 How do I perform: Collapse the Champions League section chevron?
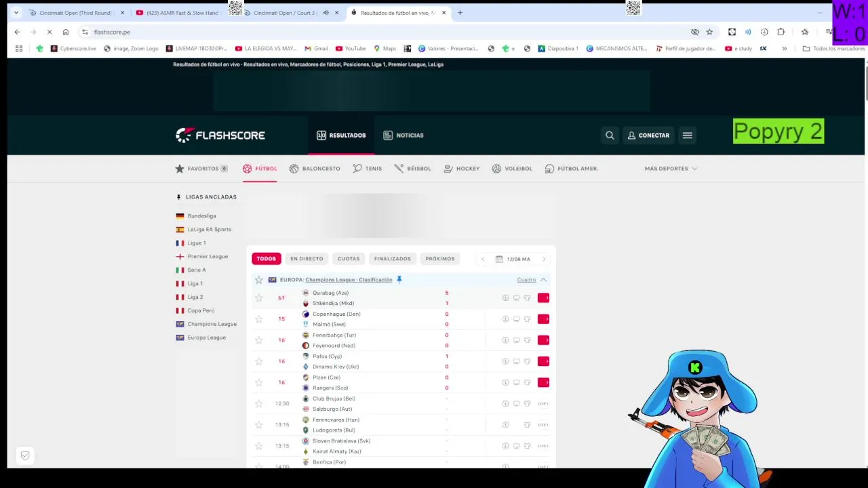(x=543, y=280)
